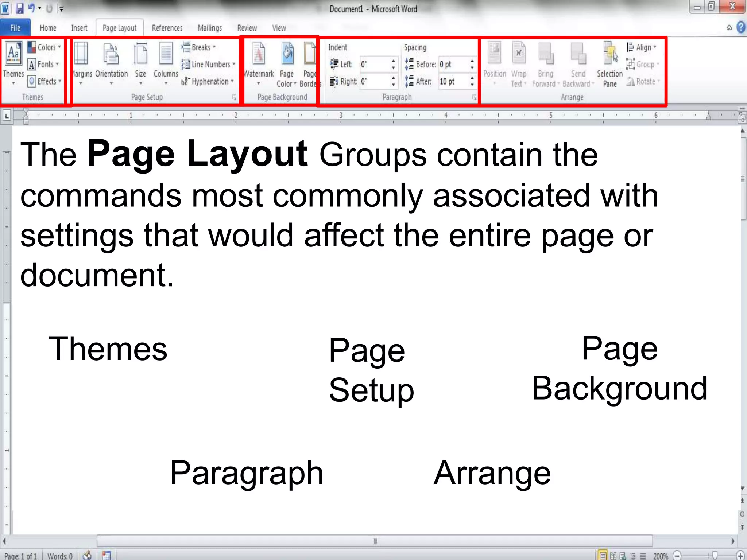Switch to the View tab
Screen dimensions: 747x560
point(279,28)
